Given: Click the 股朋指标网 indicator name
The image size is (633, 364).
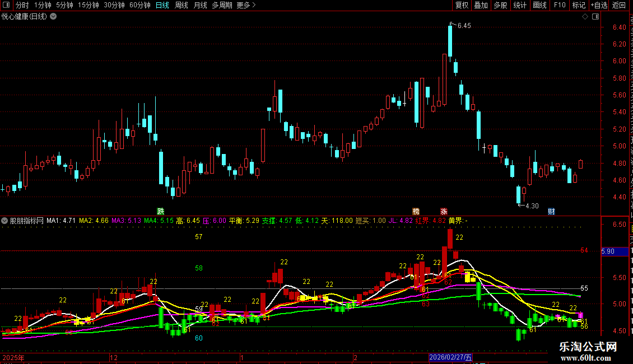Looking at the screenshot, I should click(x=27, y=221).
